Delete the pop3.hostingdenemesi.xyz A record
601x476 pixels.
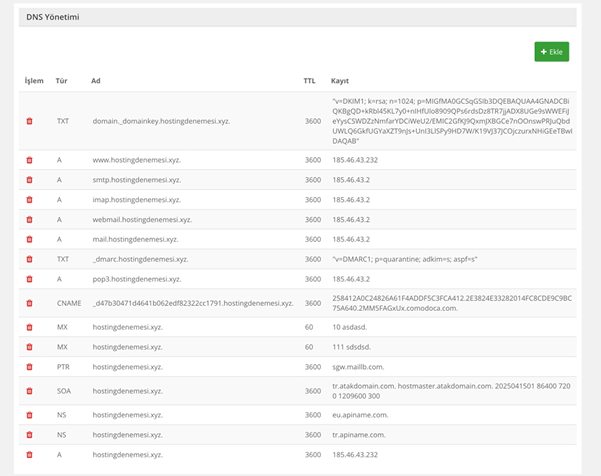(29, 279)
